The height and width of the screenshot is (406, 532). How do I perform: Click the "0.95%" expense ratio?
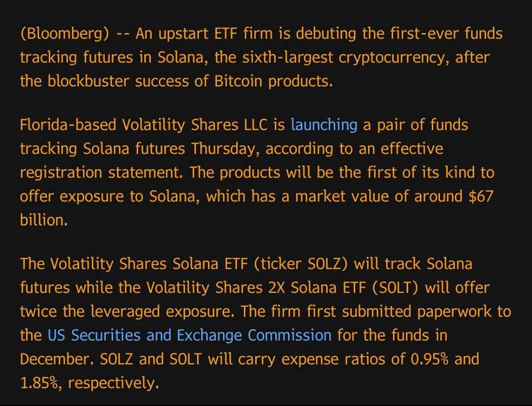coord(429,360)
